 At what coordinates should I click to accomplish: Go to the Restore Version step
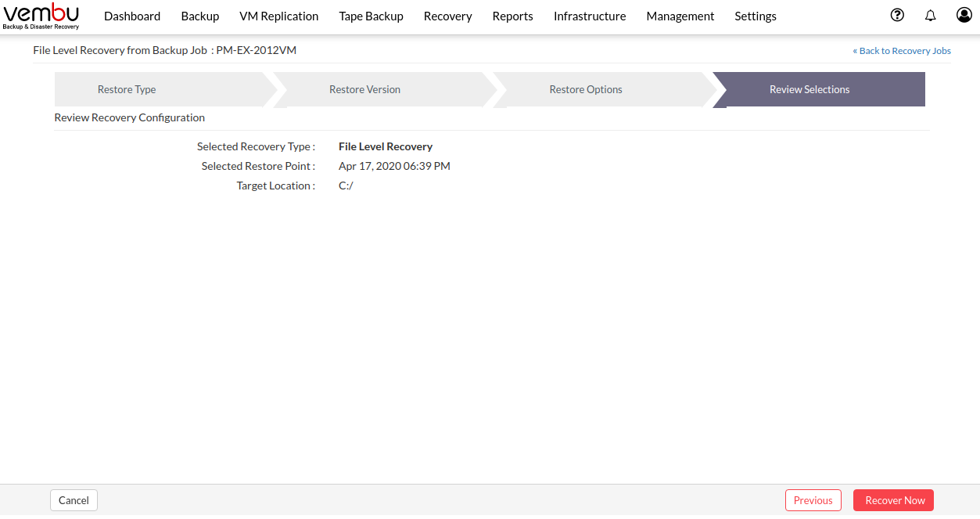point(383,89)
